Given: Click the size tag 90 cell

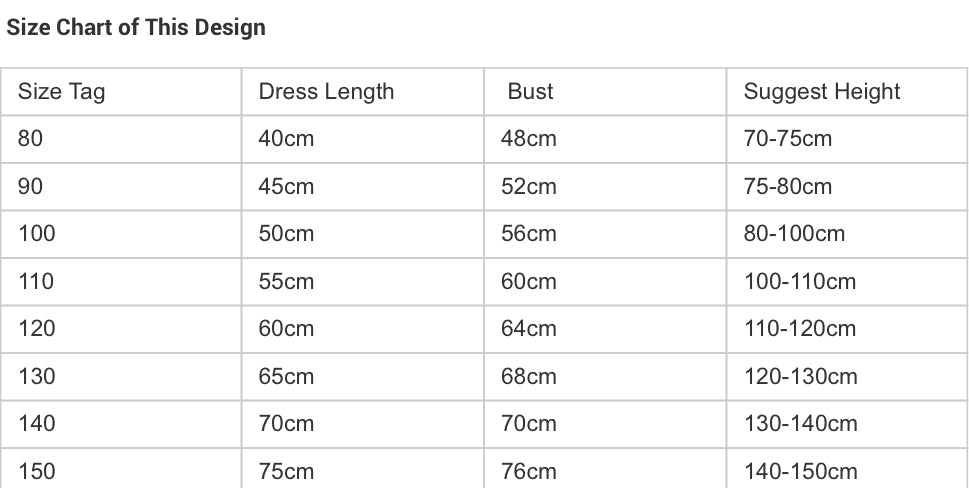Looking at the screenshot, I should point(31,186).
